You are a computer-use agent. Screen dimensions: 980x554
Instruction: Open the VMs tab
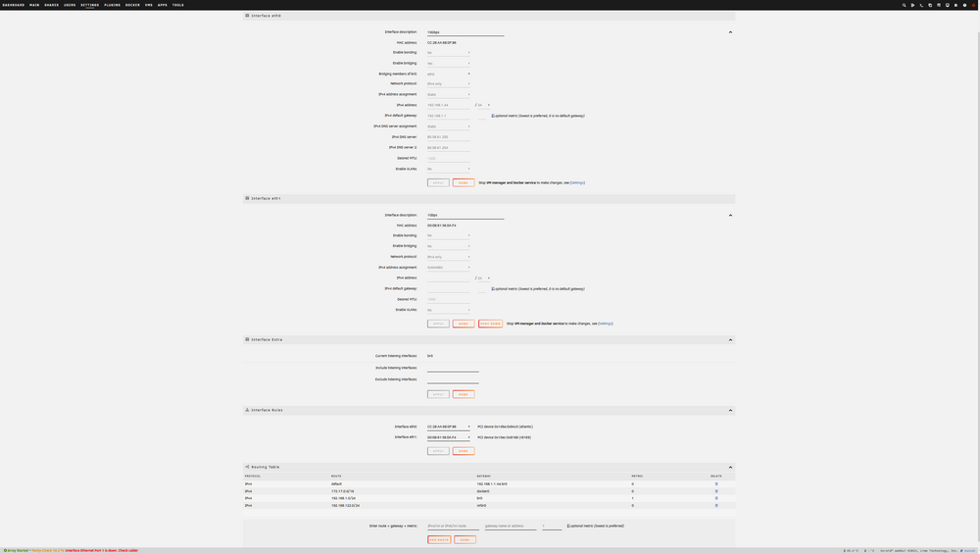pyautogui.click(x=149, y=5)
